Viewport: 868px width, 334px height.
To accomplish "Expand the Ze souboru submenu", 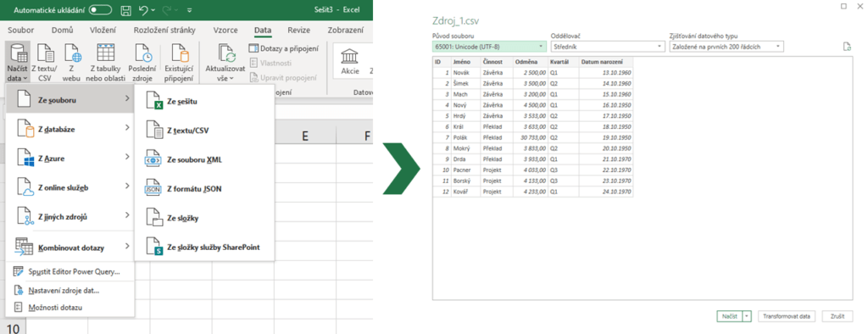I will click(70, 99).
